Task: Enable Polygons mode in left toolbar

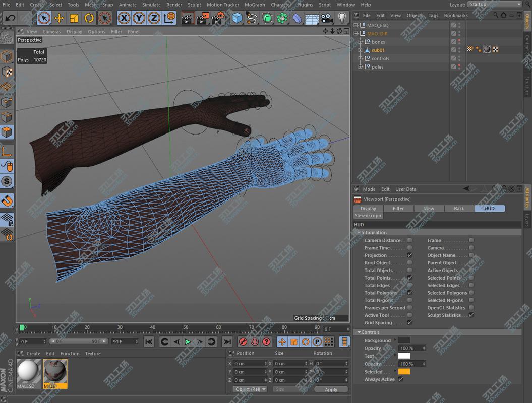Action: point(7,132)
